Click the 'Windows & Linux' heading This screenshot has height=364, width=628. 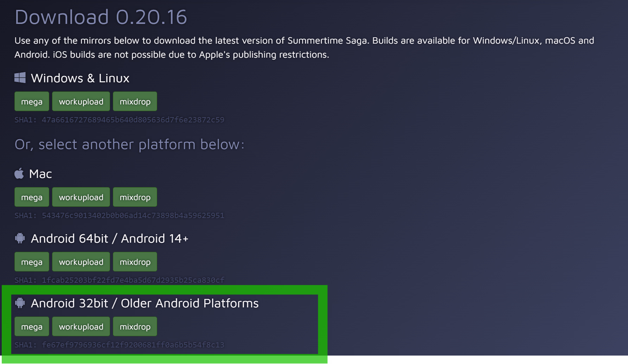coord(80,78)
